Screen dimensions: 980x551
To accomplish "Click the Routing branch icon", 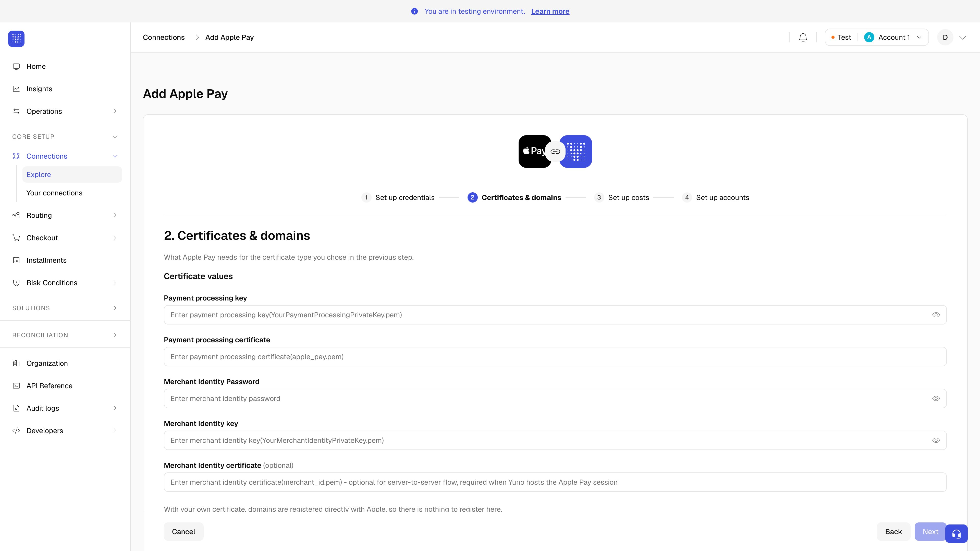I will (16, 216).
